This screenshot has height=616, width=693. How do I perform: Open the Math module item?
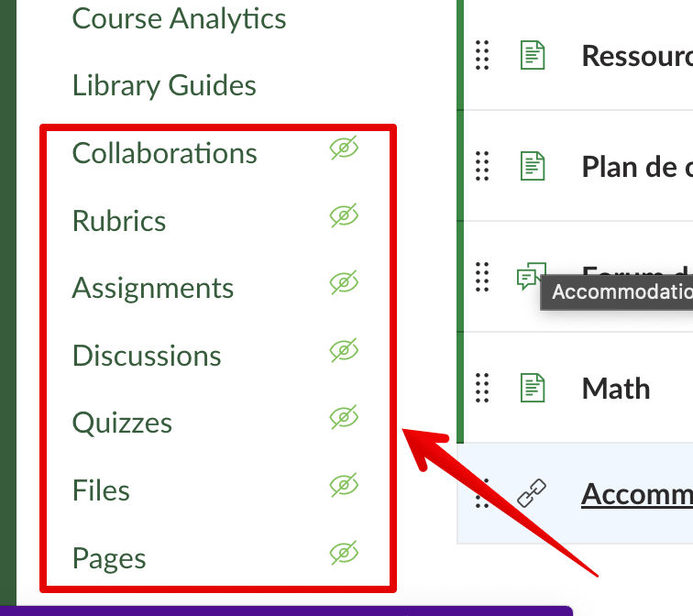click(x=616, y=388)
